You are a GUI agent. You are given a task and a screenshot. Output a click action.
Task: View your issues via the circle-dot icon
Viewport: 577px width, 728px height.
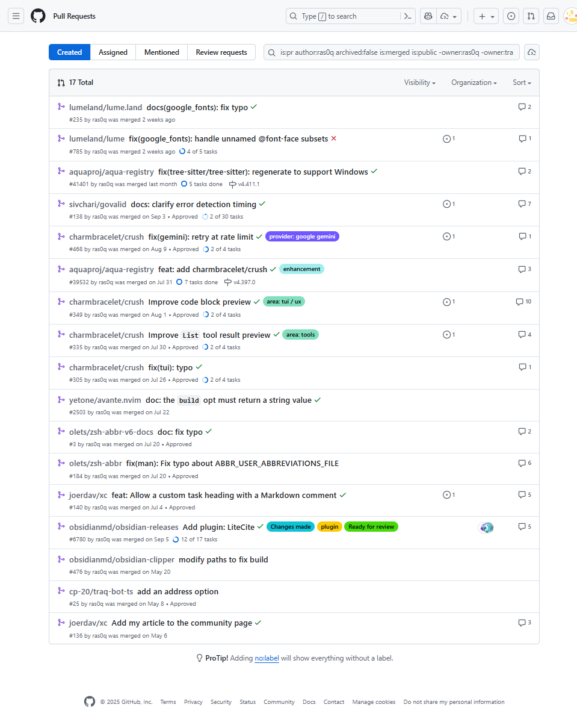pyautogui.click(x=511, y=16)
